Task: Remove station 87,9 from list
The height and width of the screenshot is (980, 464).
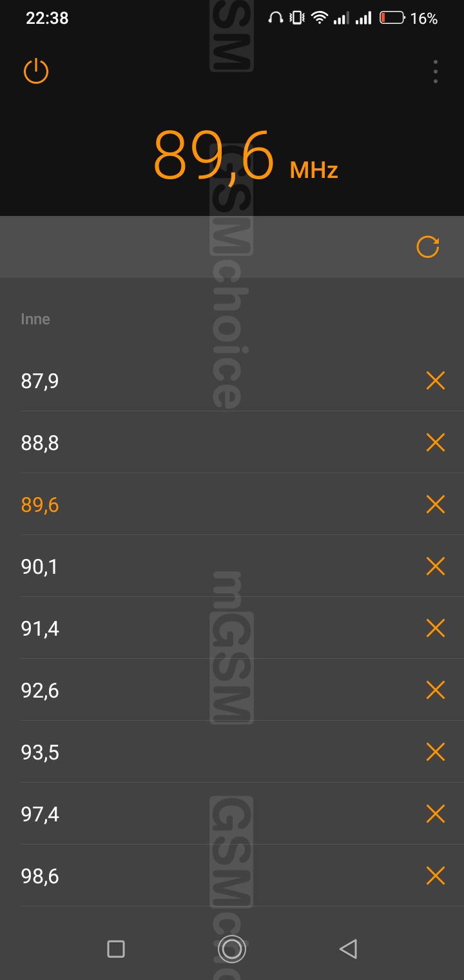Action: (x=436, y=380)
